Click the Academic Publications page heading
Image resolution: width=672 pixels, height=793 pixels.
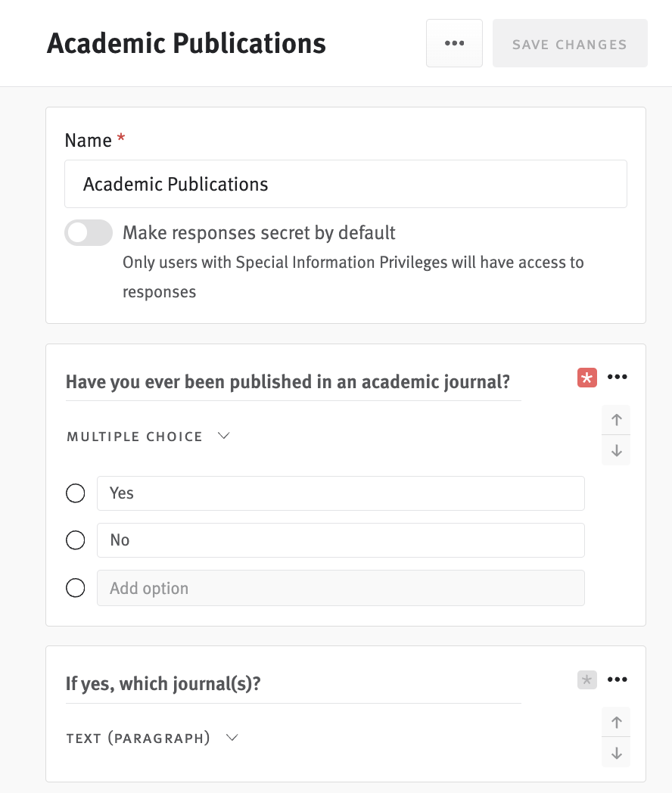pyautogui.click(x=187, y=43)
